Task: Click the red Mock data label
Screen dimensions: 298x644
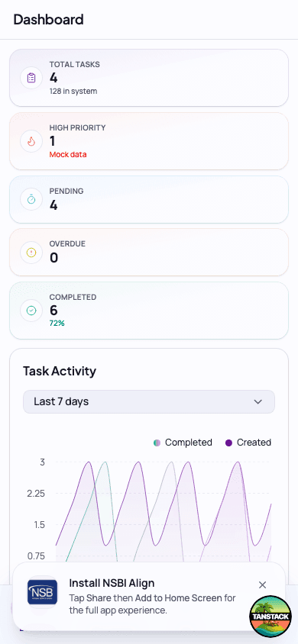Action: click(68, 155)
